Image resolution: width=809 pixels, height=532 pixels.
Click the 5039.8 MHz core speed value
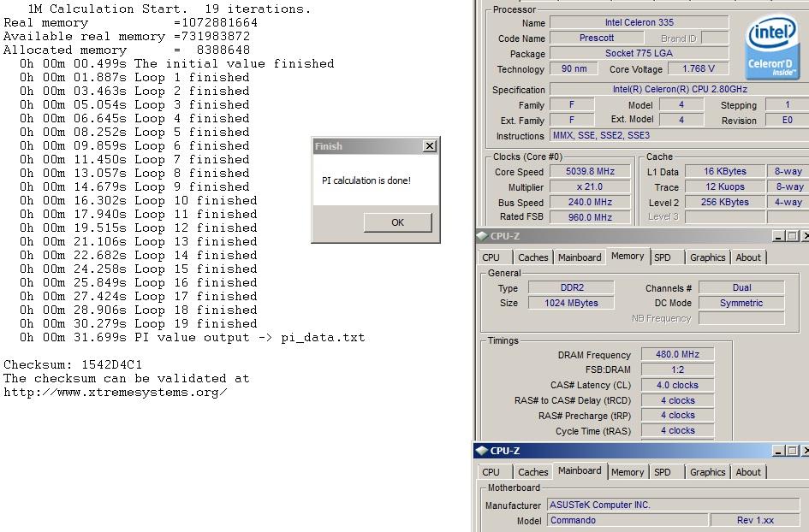coord(590,171)
